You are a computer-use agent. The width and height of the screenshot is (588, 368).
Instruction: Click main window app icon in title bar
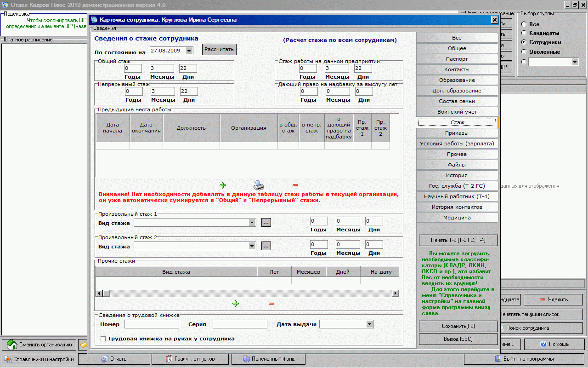click(5, 5)
